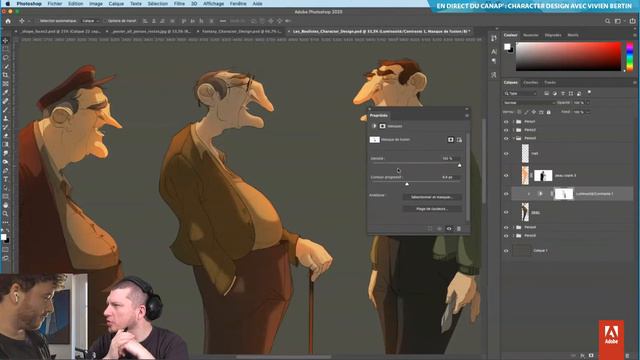The height and width of the screenshot is (360, 640).
Task: Open the Character panel icon
Action: coord(494,51)
